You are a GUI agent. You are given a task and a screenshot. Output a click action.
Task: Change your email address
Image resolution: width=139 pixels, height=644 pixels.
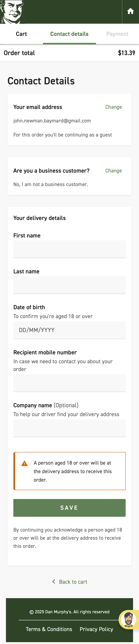click(x=113, y=107)
